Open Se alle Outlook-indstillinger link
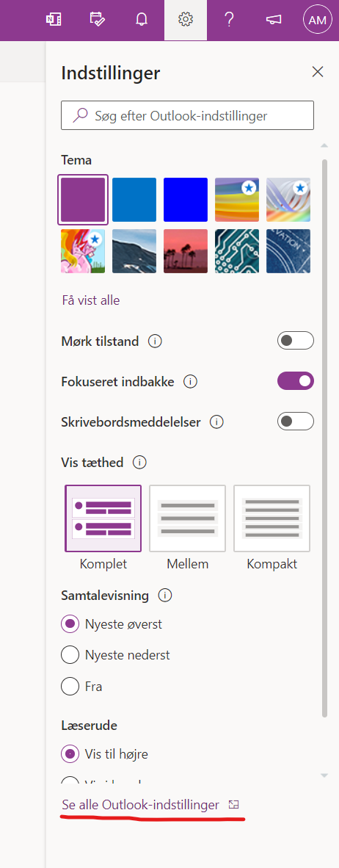This screenshot has height=868, width=339. pos(140,805)
